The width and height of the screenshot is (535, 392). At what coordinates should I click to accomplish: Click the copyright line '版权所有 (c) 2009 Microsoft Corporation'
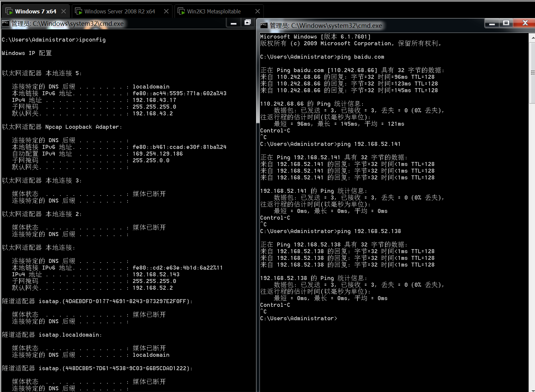(351, 44)
